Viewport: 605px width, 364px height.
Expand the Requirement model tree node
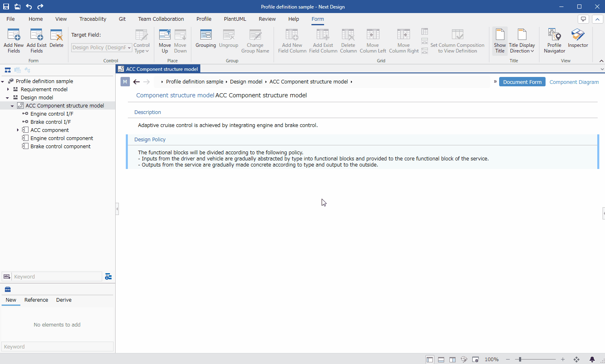tap(8, 89)
